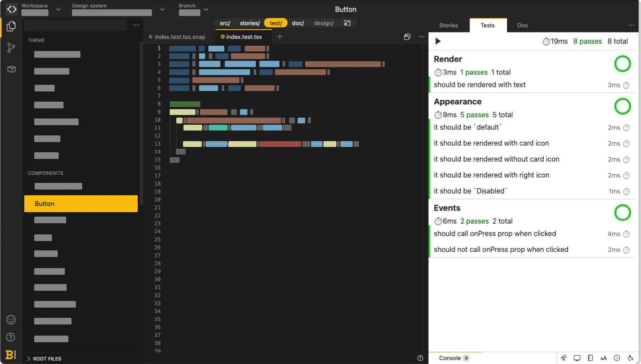Open the index.test.tsx.snap tab
The width and height of the screenshot is (641, 364).
tap(179, 37)
